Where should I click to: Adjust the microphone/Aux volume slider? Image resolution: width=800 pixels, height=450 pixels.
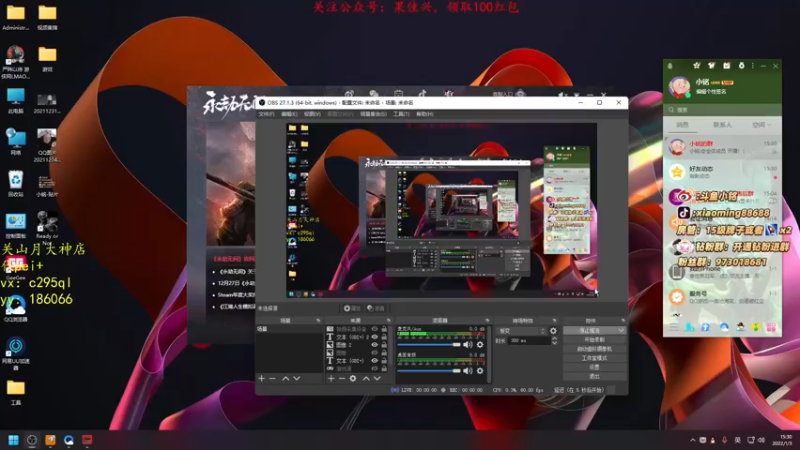pos(429,345)
